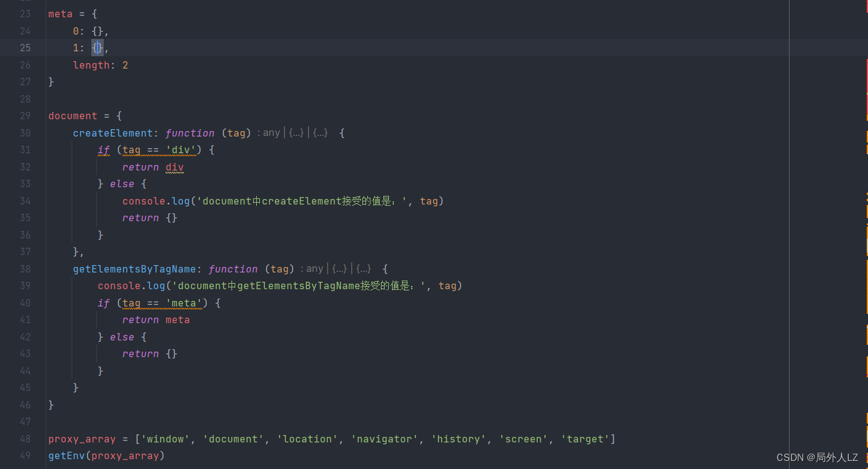Image resolution: width=868 pixels, height=469 pixels.
Task: Click the 'navigator' string in proxy_array
Action: point(385,439)
